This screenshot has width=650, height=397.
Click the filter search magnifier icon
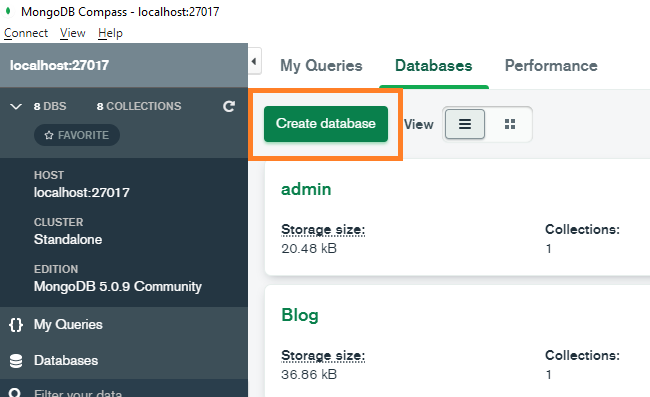pyautogui.click(x=15, y=392)
